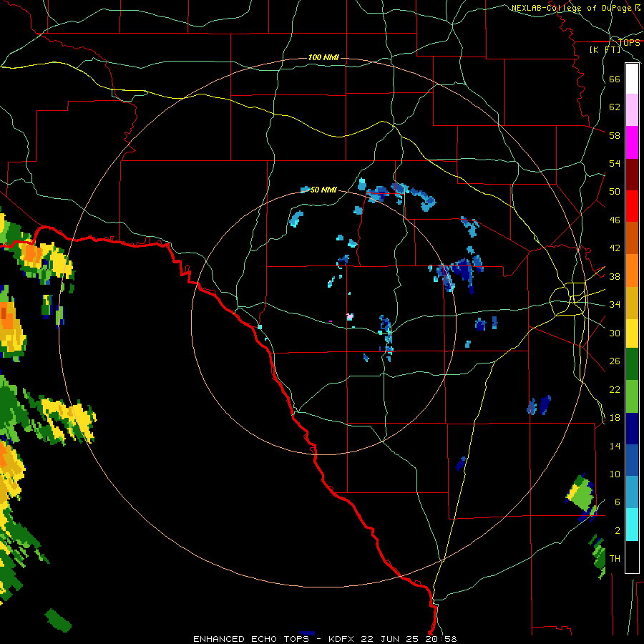Click legend value 22
This screenshot has width=644, height=644.
(x=615, y=389)
